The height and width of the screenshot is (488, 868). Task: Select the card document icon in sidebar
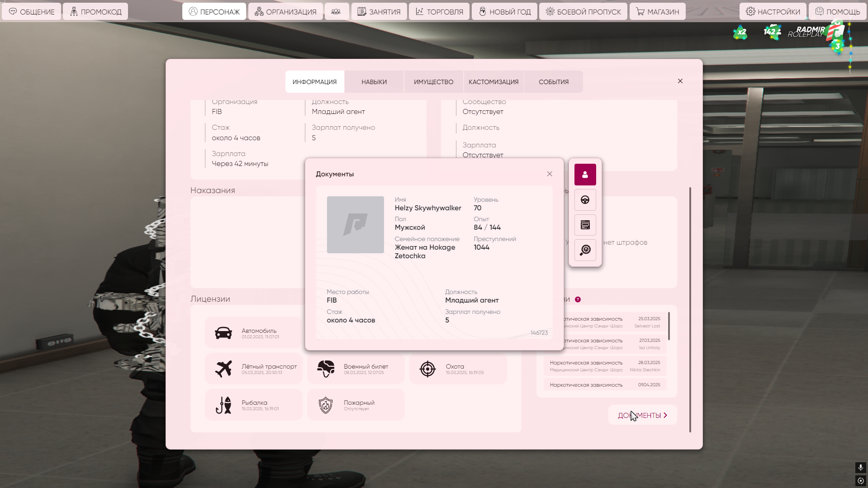(585, 225)
